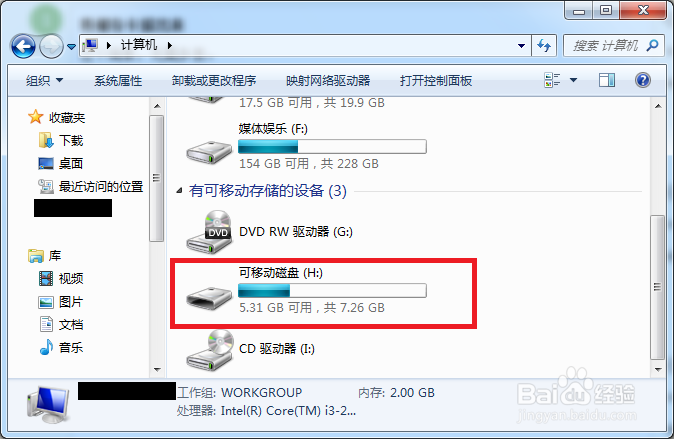Toggle the preview pane icon
The image size is (674, 439).
607,80
